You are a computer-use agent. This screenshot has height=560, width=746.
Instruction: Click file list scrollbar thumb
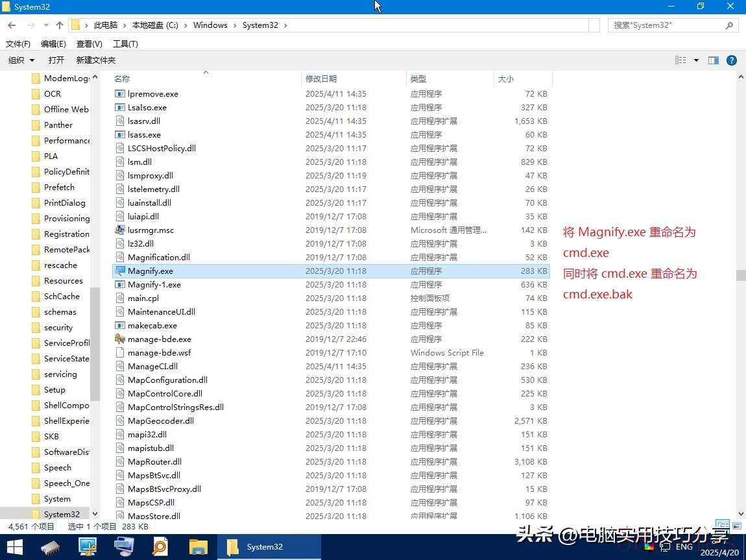tap(741, 276)
